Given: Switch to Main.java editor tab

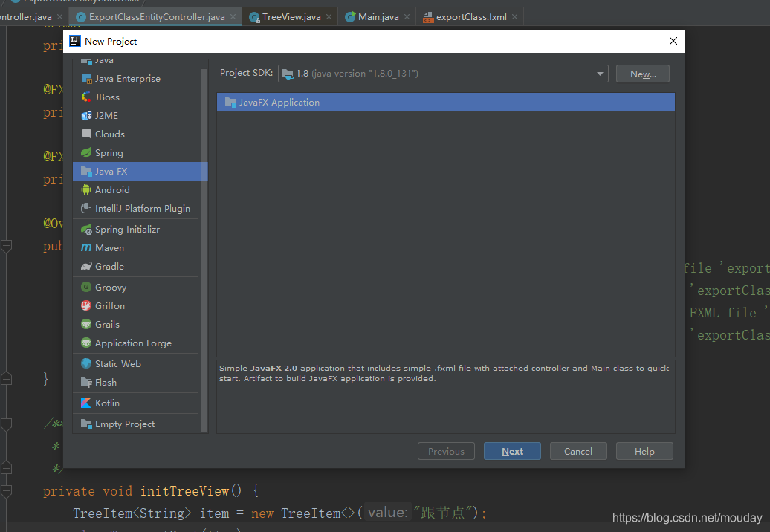Looking at the screenshot, I should pos(377,17).
